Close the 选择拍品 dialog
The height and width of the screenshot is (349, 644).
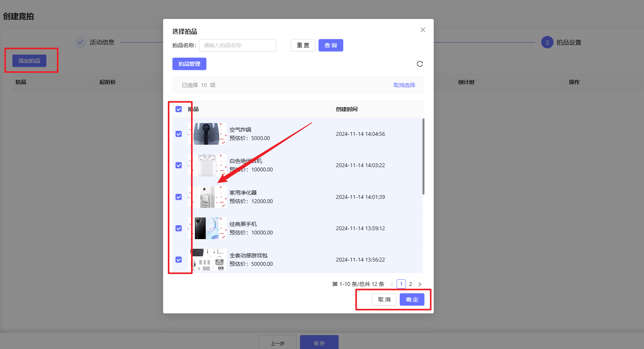(423, 30)
